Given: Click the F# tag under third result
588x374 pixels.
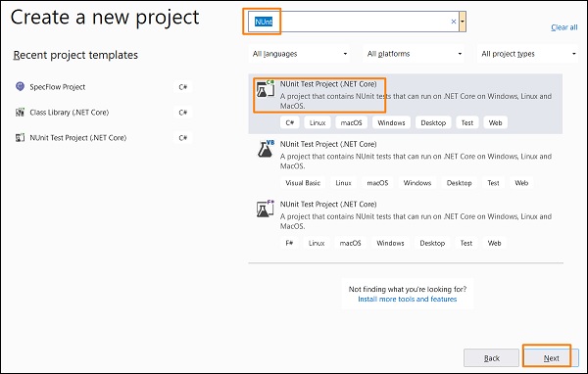Looking at the screenshot, I should click(289, 243).
